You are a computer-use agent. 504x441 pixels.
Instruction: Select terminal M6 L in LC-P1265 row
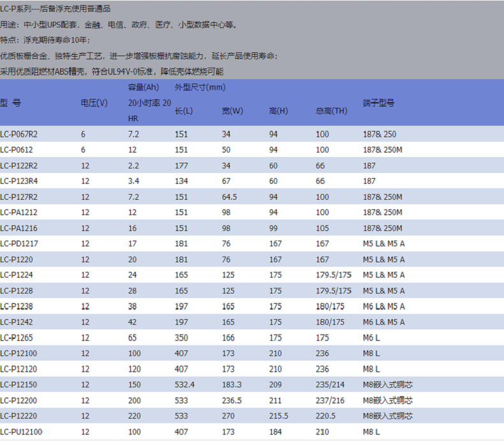(x=371, y=338)
